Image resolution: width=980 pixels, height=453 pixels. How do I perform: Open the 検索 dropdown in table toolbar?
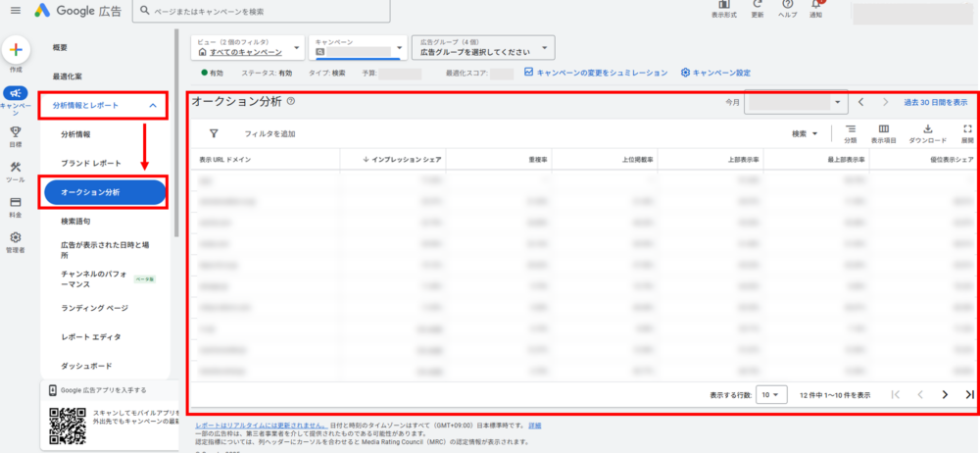coord(805,133)
